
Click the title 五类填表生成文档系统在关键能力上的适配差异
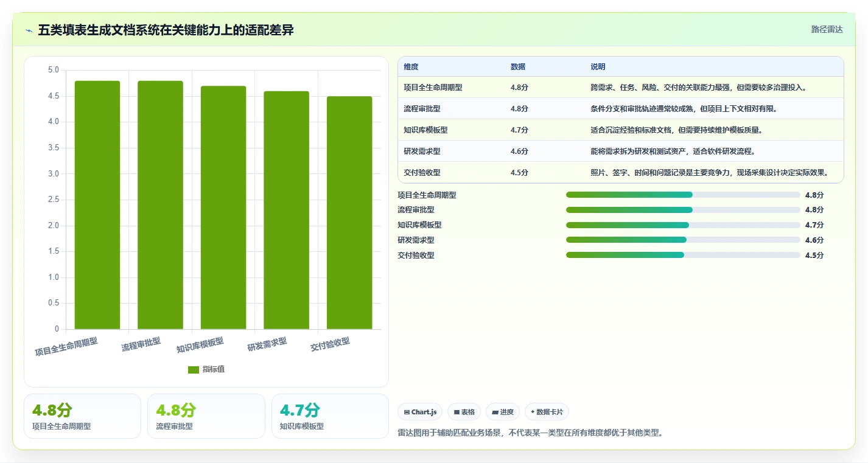(x=166, y=30)
